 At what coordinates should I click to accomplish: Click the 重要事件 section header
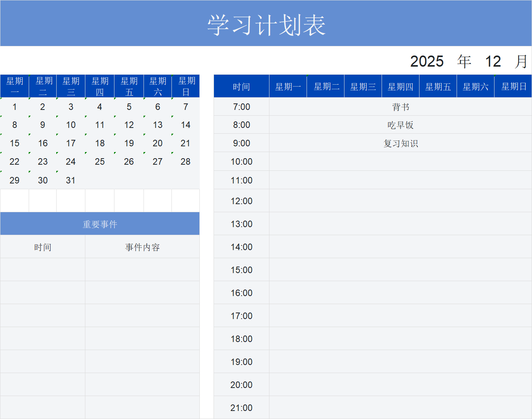click(100, 223)
